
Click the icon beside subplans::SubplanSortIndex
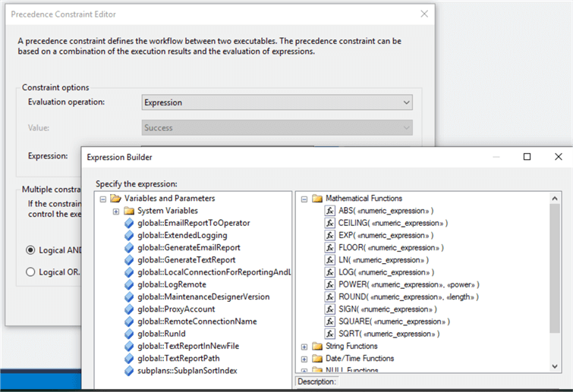point(129,371)
